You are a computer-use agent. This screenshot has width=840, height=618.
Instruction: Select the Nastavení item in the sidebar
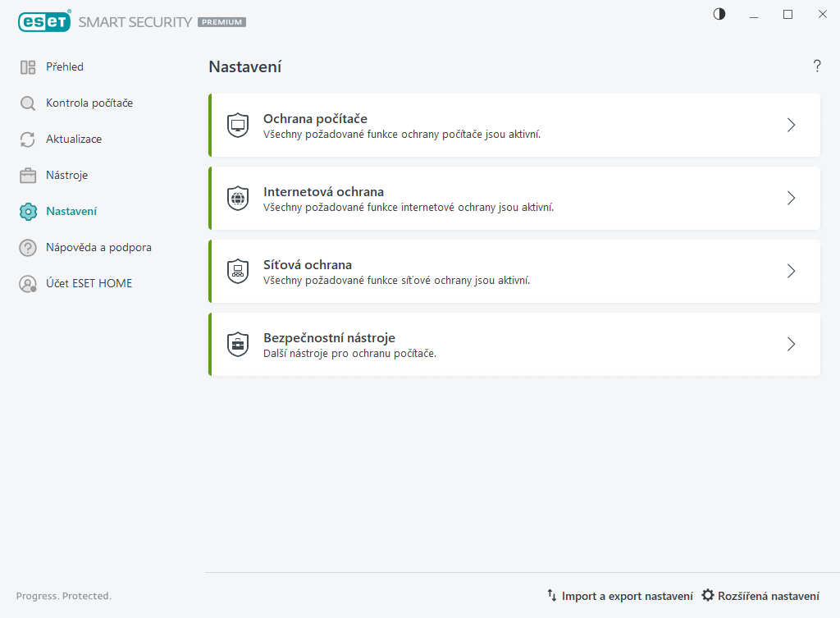tap(71, 212)
